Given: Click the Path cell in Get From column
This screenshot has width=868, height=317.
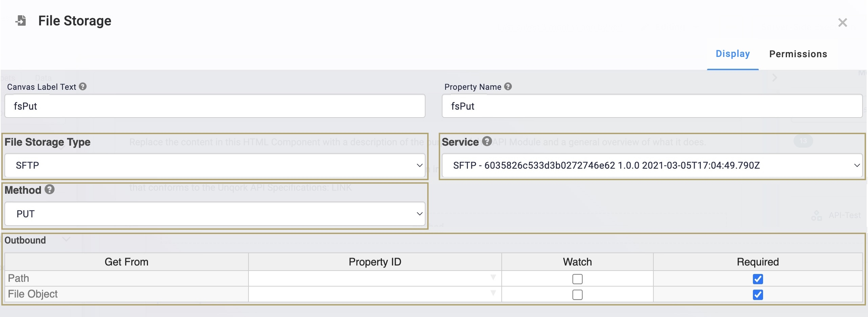Looking at the screenshot, I should coord(126,278).
